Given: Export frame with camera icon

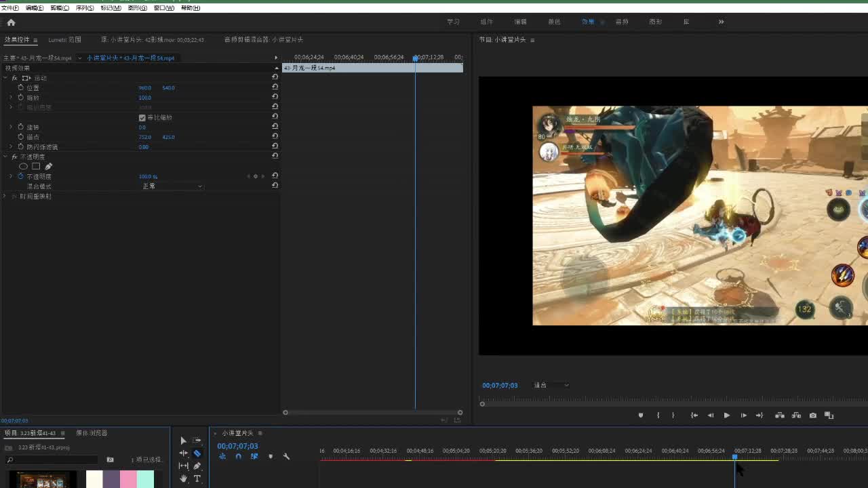Looking at the screenshot, I should tap(812, 415).
